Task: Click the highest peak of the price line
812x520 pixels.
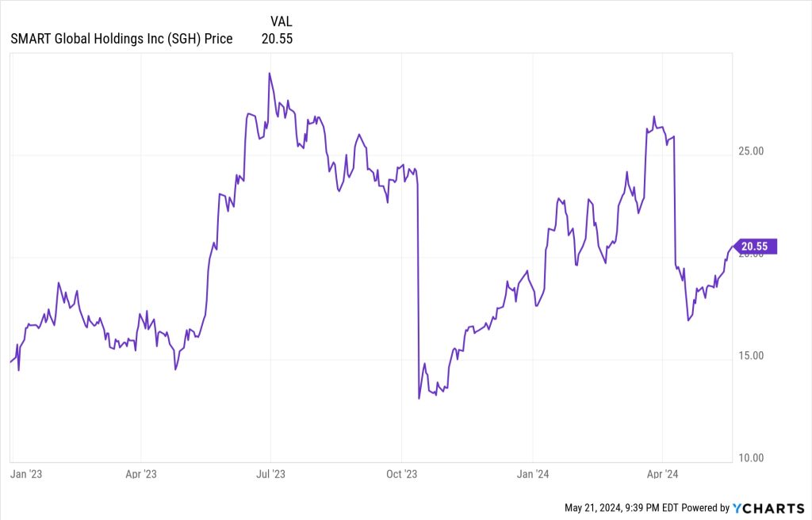Action: (270, 73)
